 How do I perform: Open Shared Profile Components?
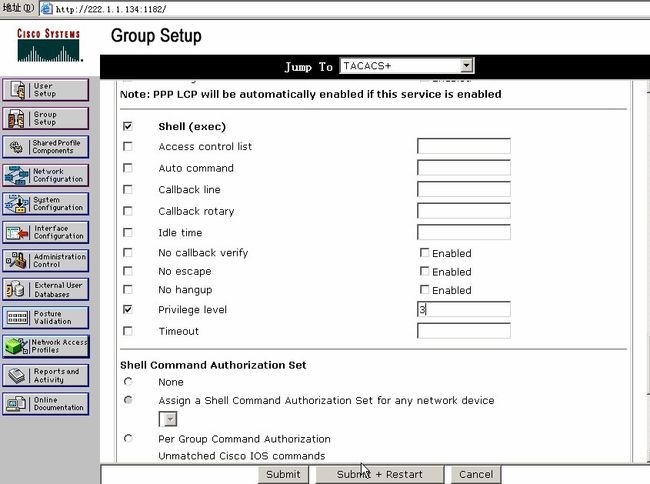coord(45,147)
